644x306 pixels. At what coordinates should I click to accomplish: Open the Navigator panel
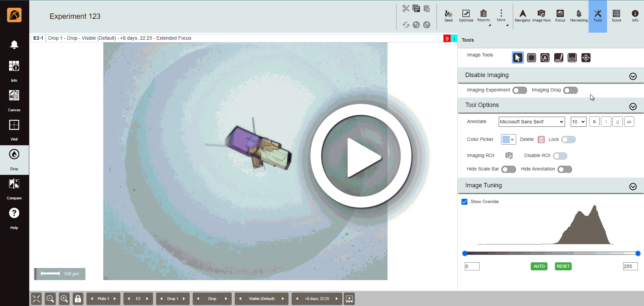(x=523, y=15)
